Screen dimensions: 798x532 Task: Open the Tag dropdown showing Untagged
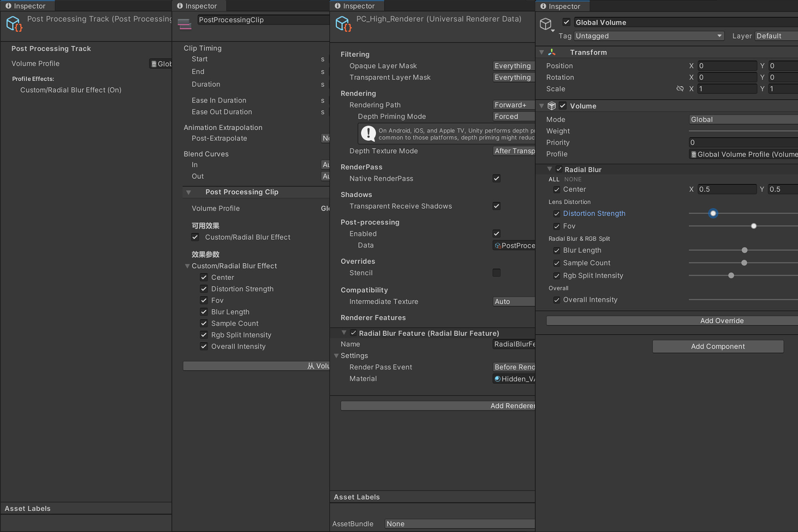[649, 36]
